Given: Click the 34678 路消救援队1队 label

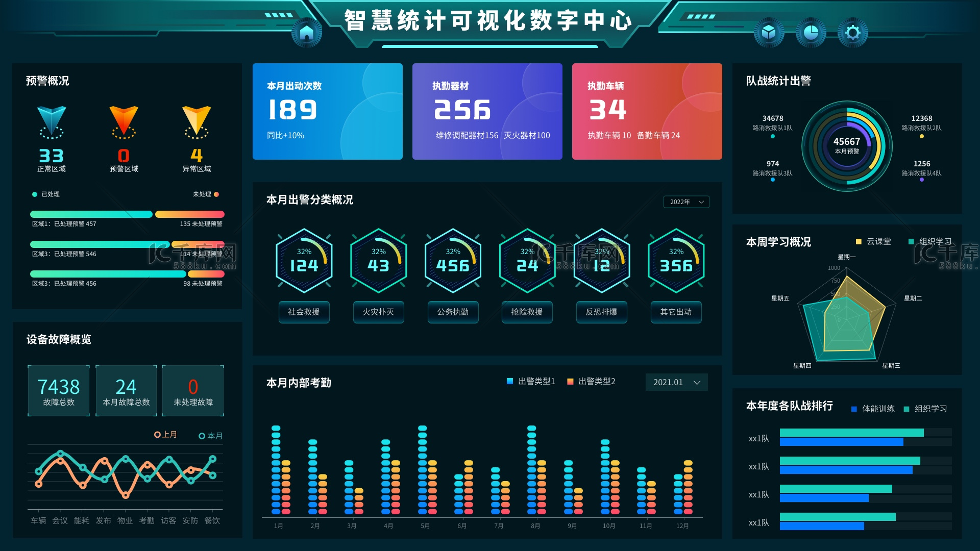Looking at the screenshot, I should coord(773,123).
